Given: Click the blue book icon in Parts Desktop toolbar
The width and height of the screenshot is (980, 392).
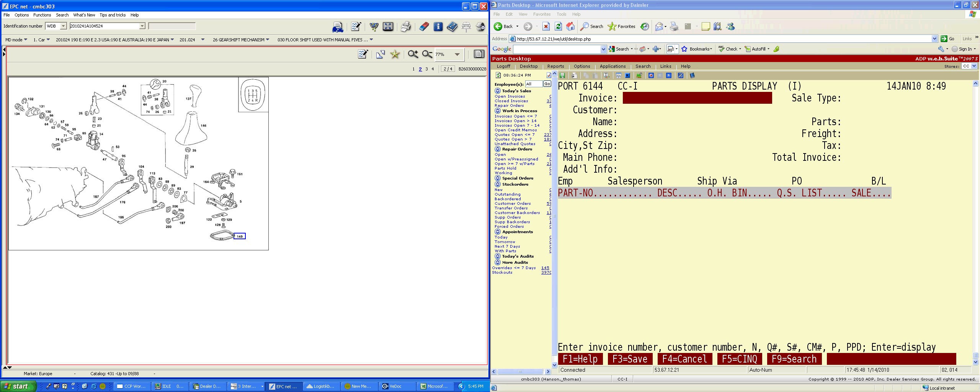Looking at the screenshot, I should pos(692,75).
